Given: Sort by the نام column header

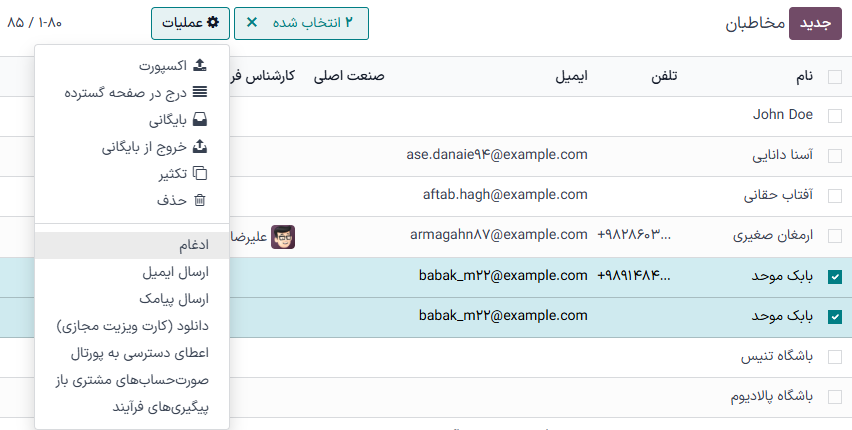Looking at the screenshot, I should (803, 76).
